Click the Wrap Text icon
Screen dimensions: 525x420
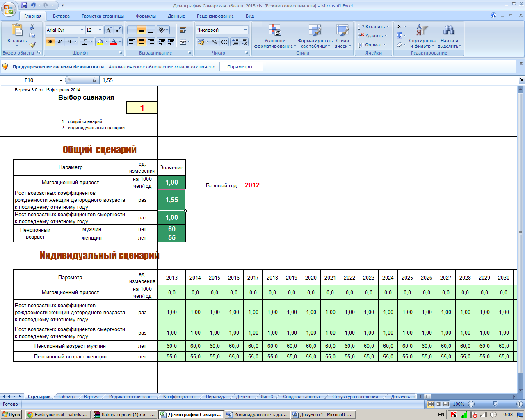(183, 30)
